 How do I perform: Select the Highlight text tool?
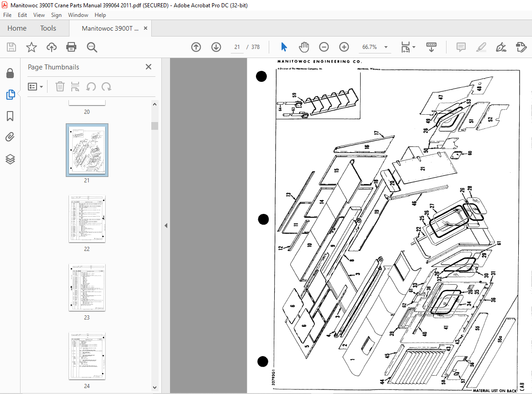coord(481,47)
